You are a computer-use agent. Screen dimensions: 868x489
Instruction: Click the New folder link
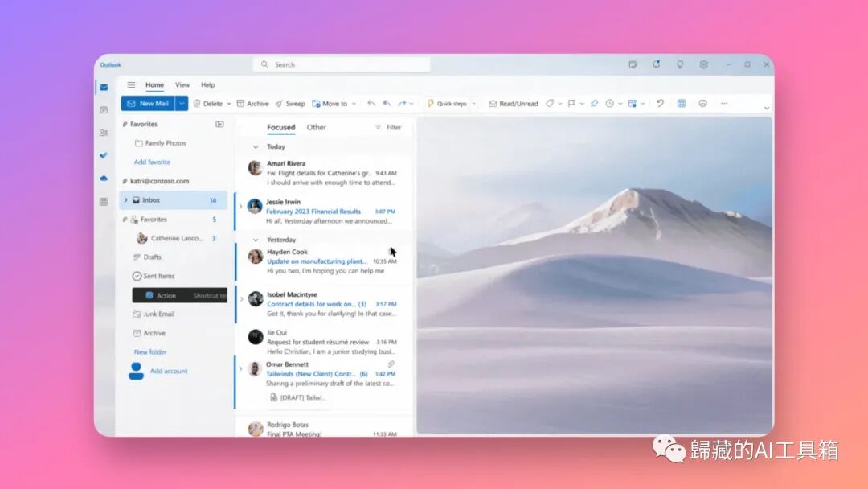tap(150, 352)
